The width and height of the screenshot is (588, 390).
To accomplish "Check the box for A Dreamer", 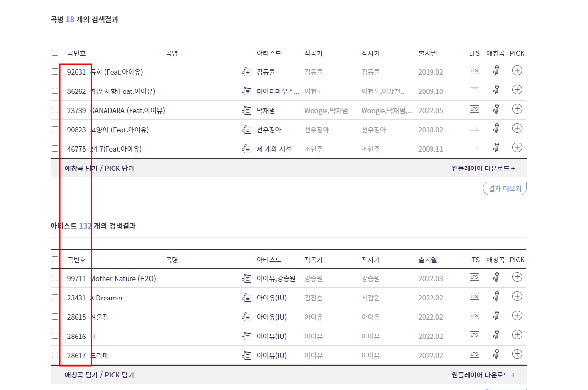I will coord(55,297).
